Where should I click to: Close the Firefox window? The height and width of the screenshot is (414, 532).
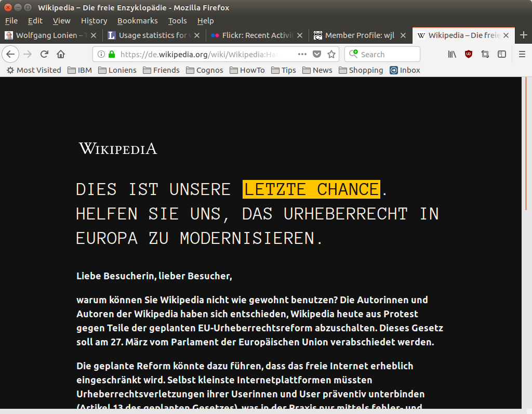point(8,7)
